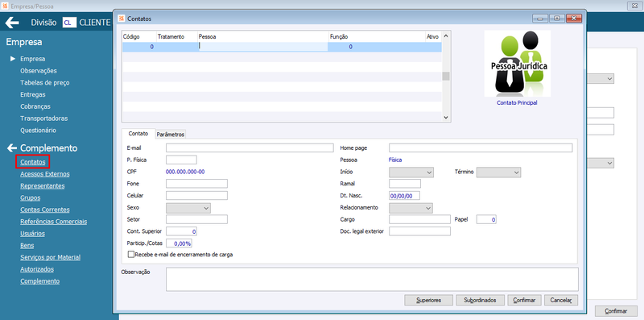Click the Ramal input field
Image resolution: width=644 pixels, height=320 pixels.
coord(405,184)
